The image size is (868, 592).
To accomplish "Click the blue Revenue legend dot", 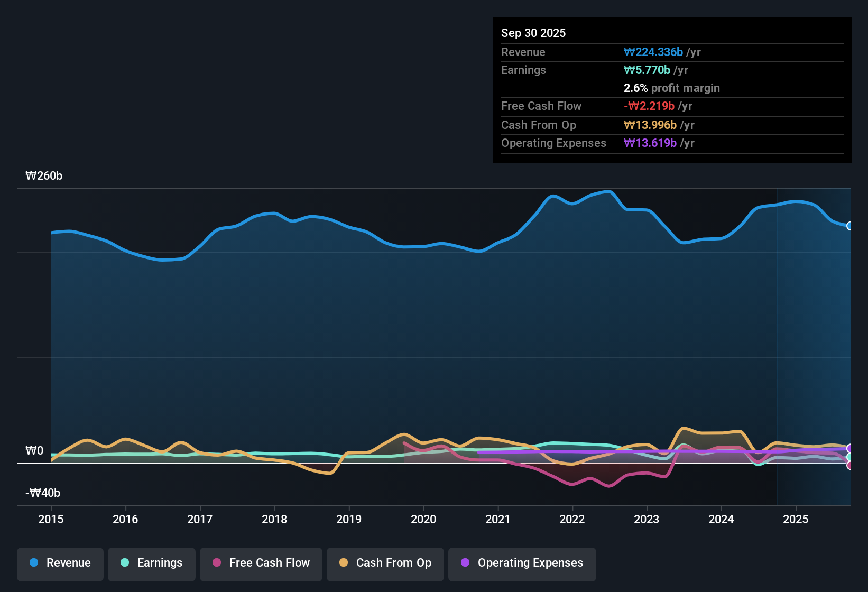I will (x=34, y=563).
